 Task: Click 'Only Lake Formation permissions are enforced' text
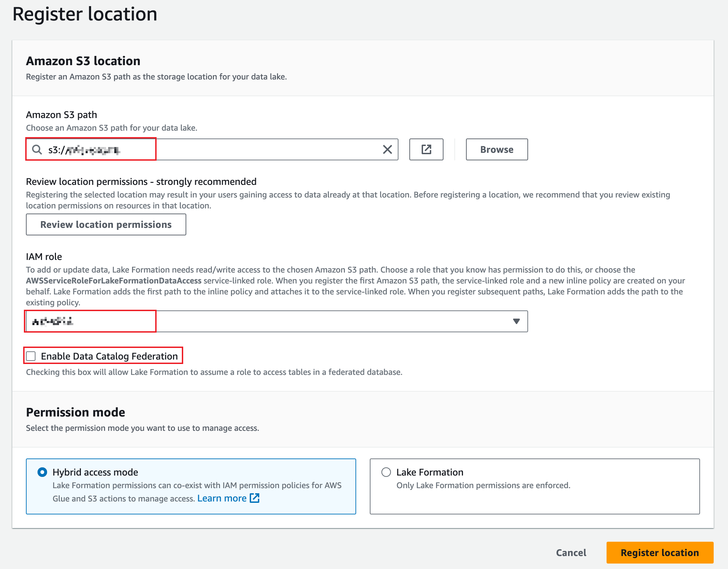point(483,485)
